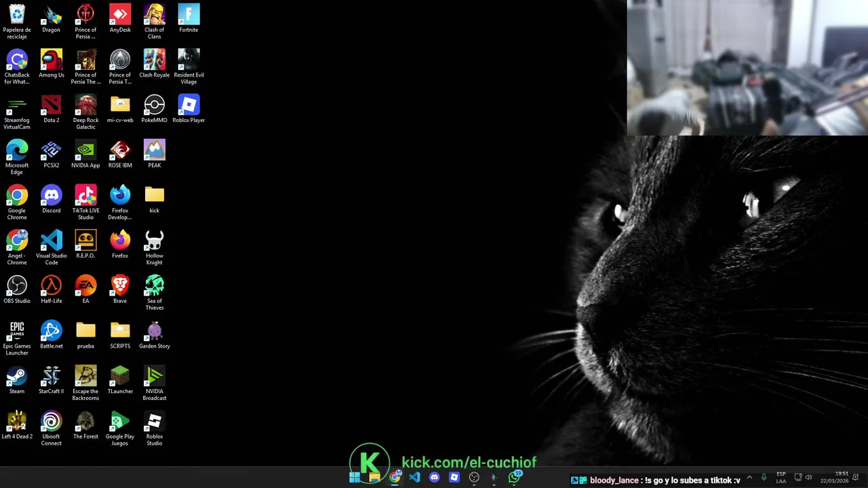Open Visual Studio Code from the taskbar
The width and height of the screenshot is (868, 488).
pyautogui.click(x=414, y=478)
